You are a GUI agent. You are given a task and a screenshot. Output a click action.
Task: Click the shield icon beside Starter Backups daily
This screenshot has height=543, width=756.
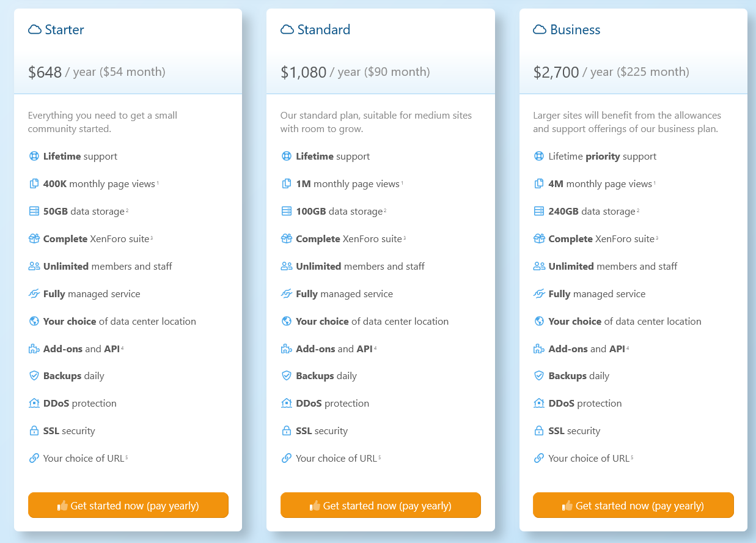point(34,375)
